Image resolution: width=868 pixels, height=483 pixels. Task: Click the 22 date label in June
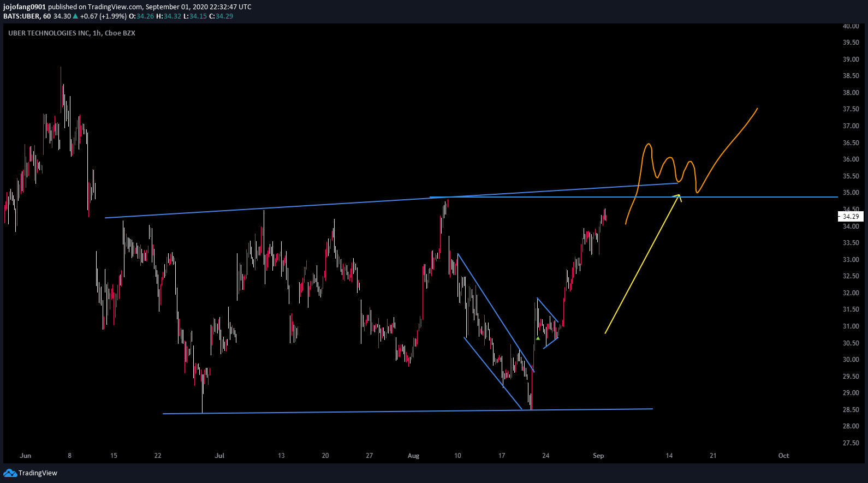click(x=158, y=456)
